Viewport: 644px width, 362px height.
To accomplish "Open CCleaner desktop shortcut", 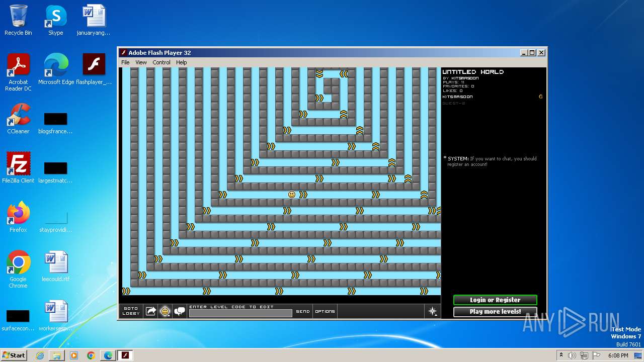I will click(x=18, y=119).
